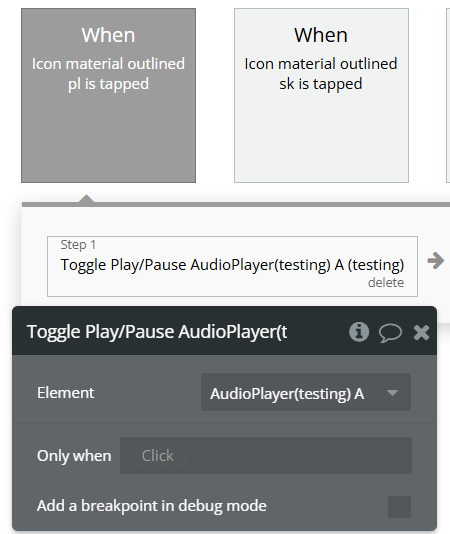450x534 pixels.
Task: Click the 'Click' placeholder in Only when
Action: [x=158, y=456]
